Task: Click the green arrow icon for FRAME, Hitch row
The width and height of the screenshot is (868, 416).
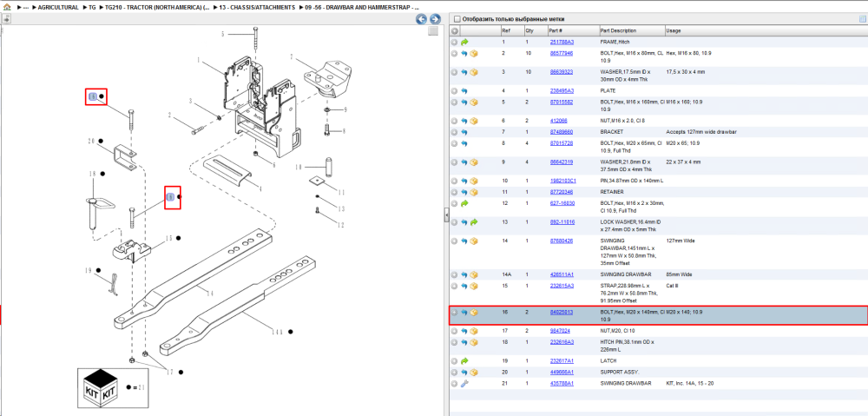Action: coord(464,42)
